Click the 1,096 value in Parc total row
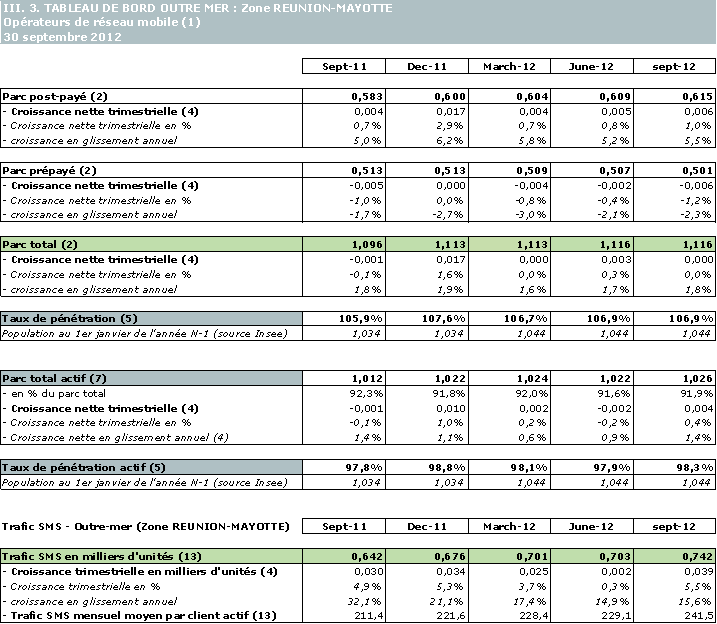The height and width of the screenshot is (624, 717). (x=344, y=245)
